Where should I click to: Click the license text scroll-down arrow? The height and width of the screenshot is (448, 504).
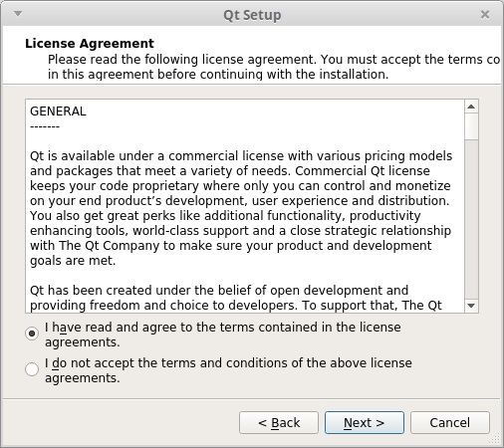471,306
